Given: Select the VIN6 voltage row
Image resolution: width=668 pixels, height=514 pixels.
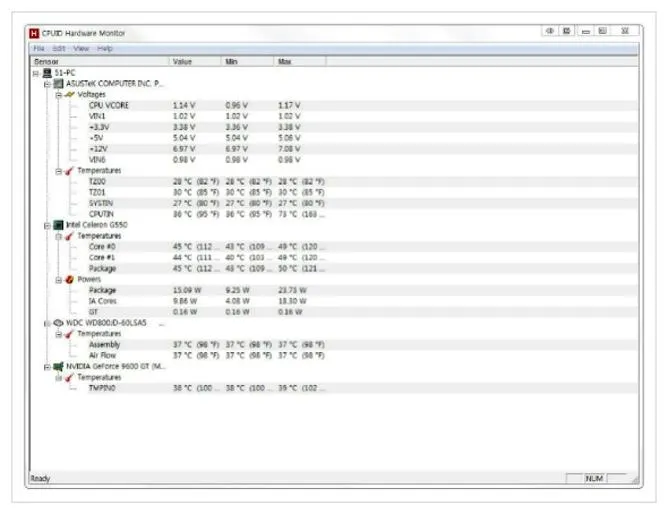Looking at the screenshot, I should (x=362, y=160).
